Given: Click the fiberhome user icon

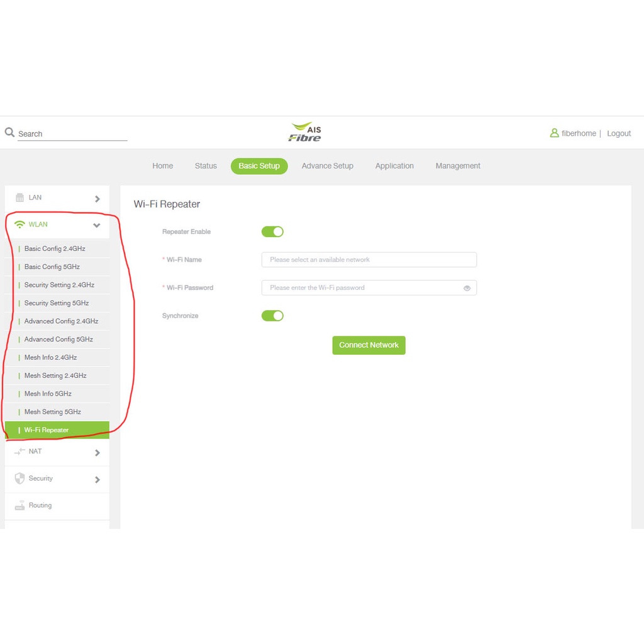Looking at the screenshot, I should click(554, 133).
